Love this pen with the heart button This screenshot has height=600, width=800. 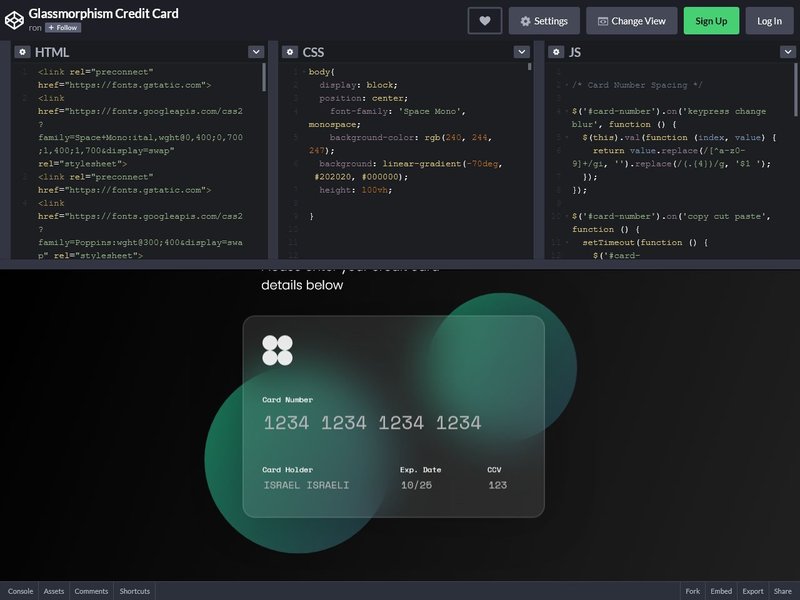(x=485, y=21)
